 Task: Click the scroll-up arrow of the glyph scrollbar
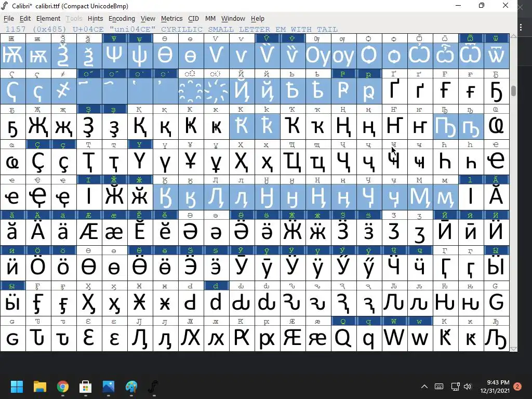(x=514, y=36)
